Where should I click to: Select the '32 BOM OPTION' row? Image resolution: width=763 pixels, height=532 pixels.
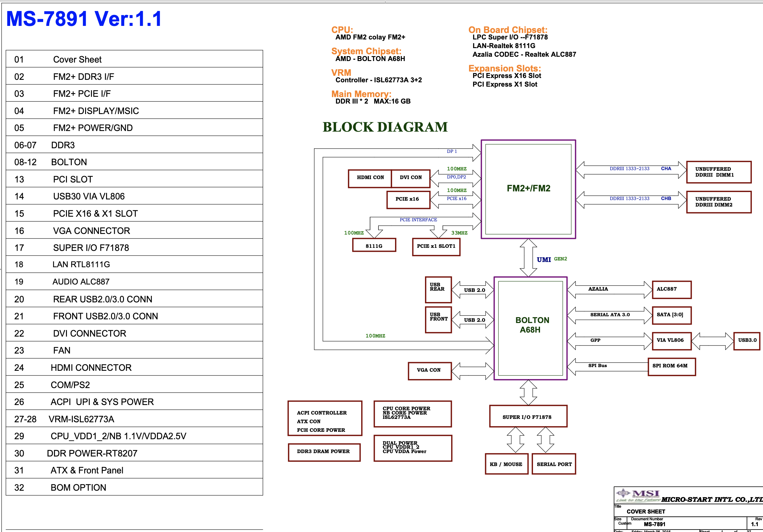click(134, 487)
